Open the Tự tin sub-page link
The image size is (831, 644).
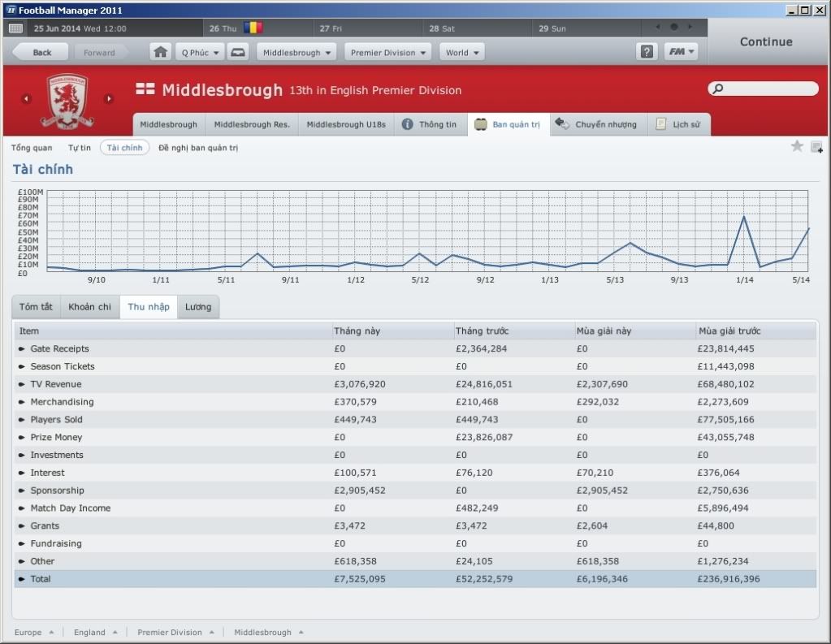click(x=80, y=148)
